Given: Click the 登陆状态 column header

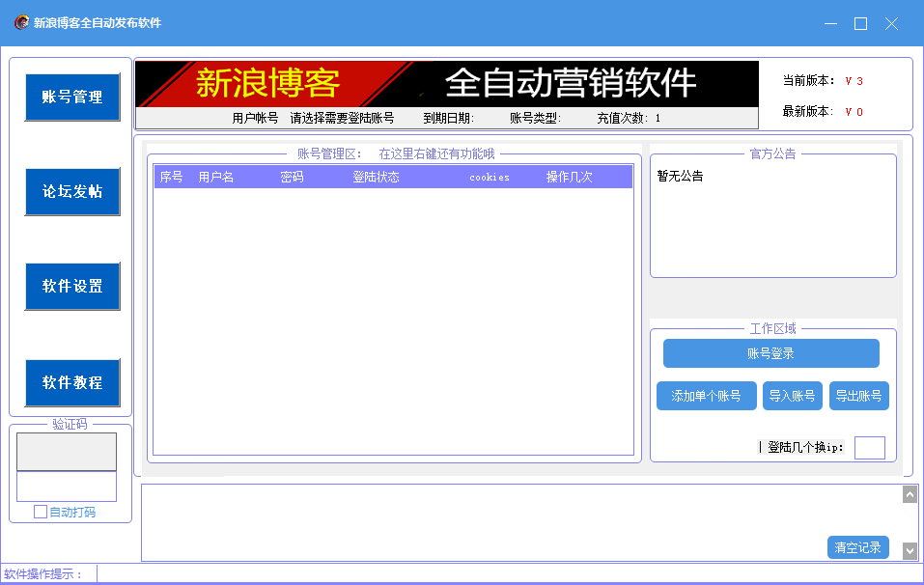Looking at the screenshot, I should click(376, 178).
